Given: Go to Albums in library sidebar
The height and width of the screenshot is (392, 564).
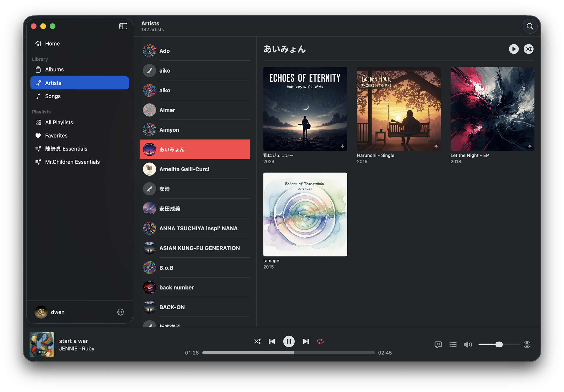Looking at the screenshot, I should point(54,69).
